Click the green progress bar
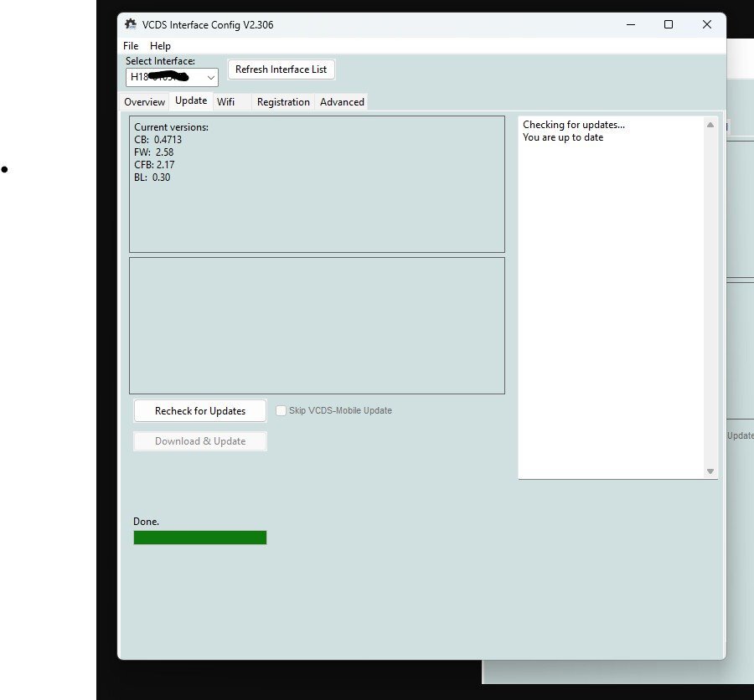Image resolution: width=754 pixels, height=700 pixels. [x=200, y=538]
